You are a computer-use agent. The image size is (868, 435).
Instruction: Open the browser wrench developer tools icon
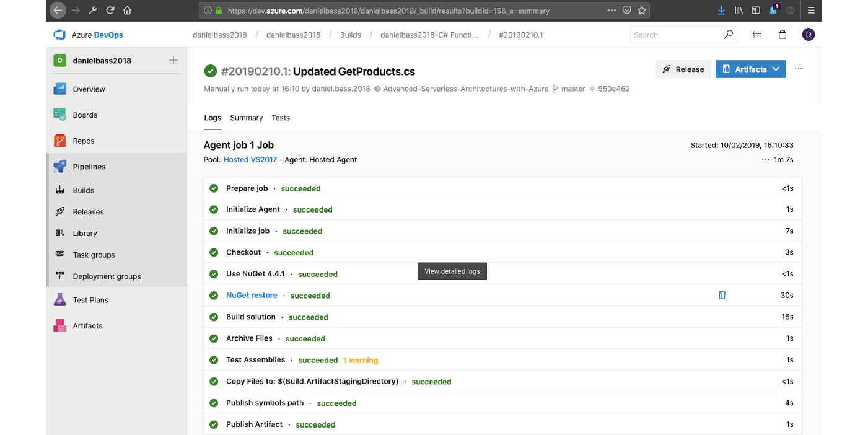tap(93, 11)
